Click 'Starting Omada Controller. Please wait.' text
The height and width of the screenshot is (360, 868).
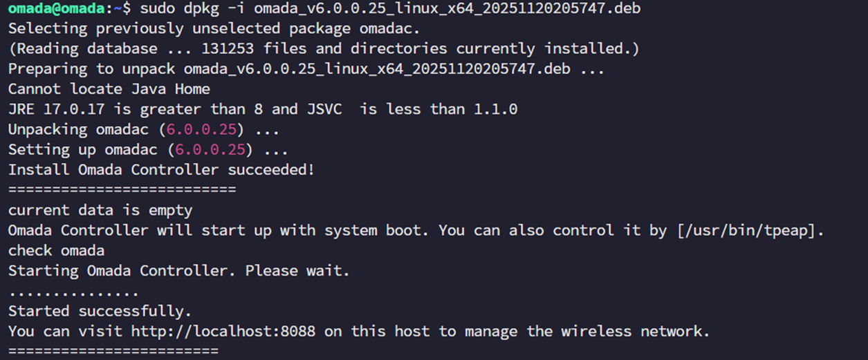click(178, 270)
